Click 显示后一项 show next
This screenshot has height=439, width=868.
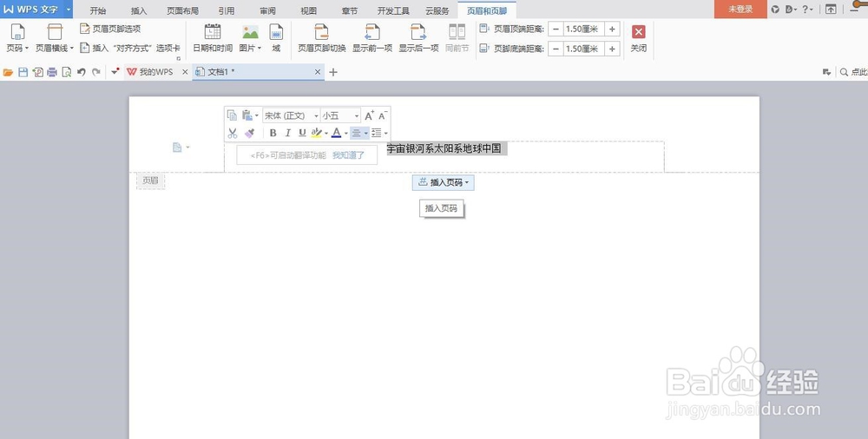click(x=418, y=38)
